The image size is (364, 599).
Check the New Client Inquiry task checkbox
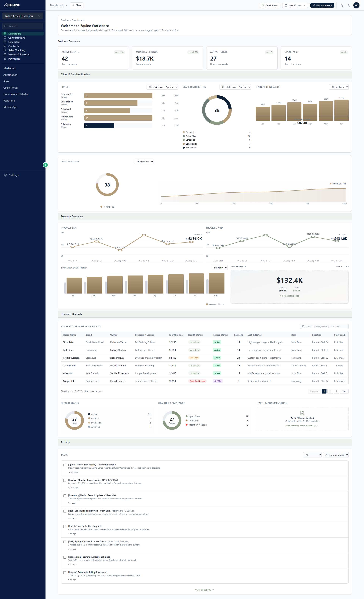(x=65, y=465)
